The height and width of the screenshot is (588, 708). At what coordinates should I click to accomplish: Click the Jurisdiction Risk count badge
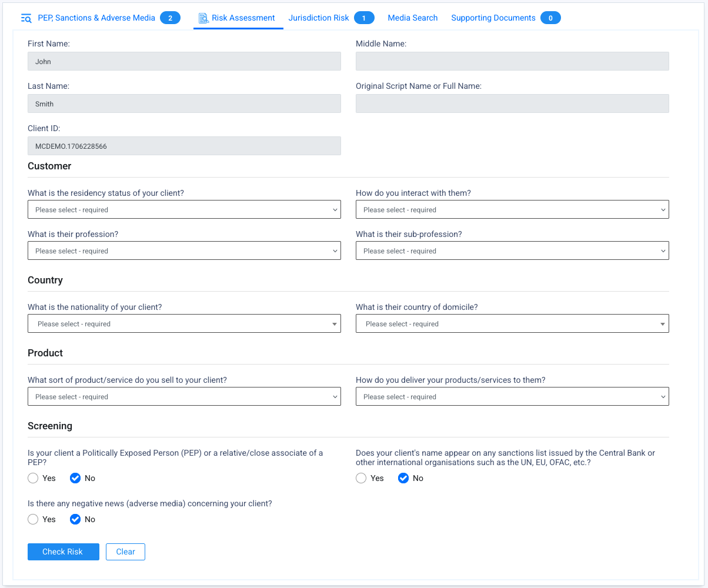click(364, 18)
